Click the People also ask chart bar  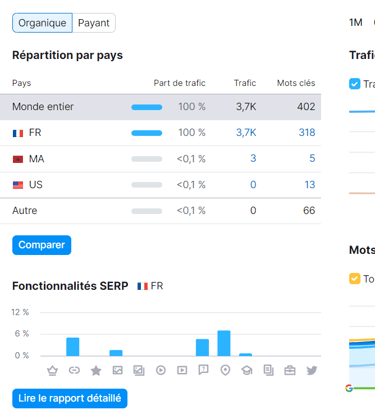pos(202,348)
